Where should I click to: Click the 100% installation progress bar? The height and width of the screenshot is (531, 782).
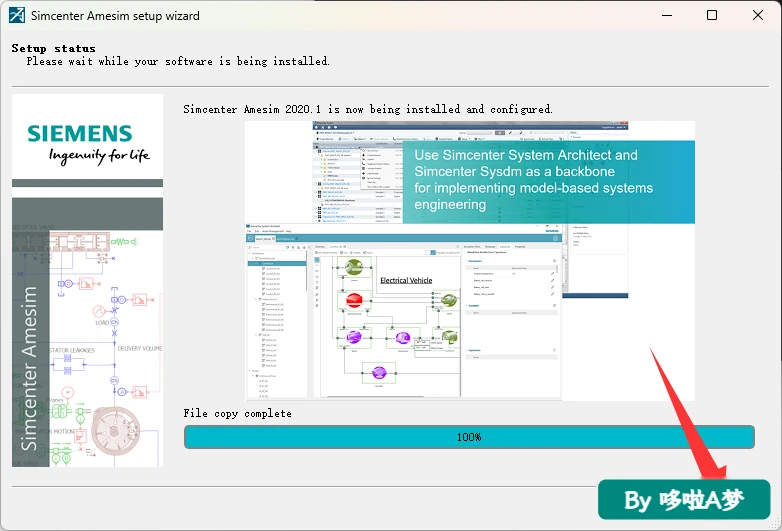point(469,437)
